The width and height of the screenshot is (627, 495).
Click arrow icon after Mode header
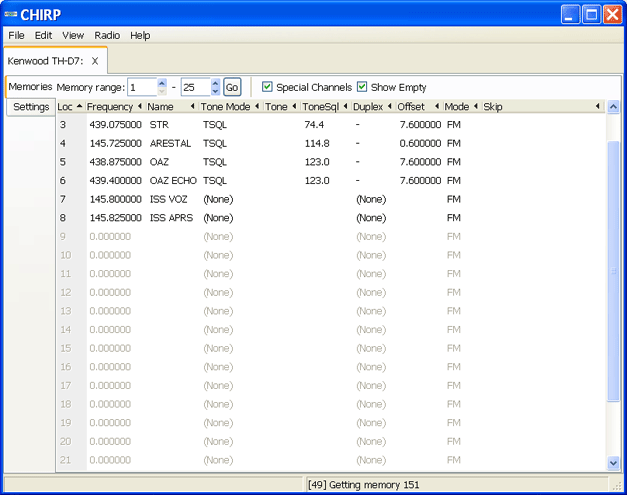tap(475, 106)
